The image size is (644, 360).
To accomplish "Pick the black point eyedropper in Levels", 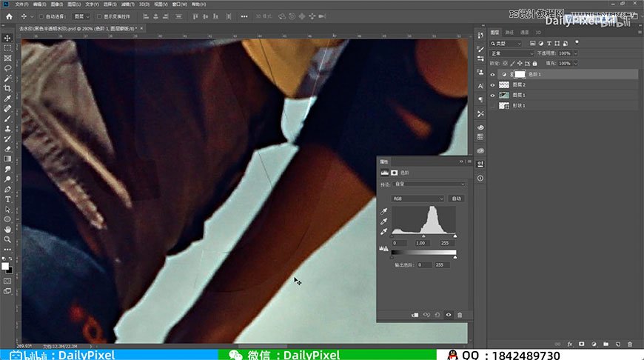I will pos(383,211).
